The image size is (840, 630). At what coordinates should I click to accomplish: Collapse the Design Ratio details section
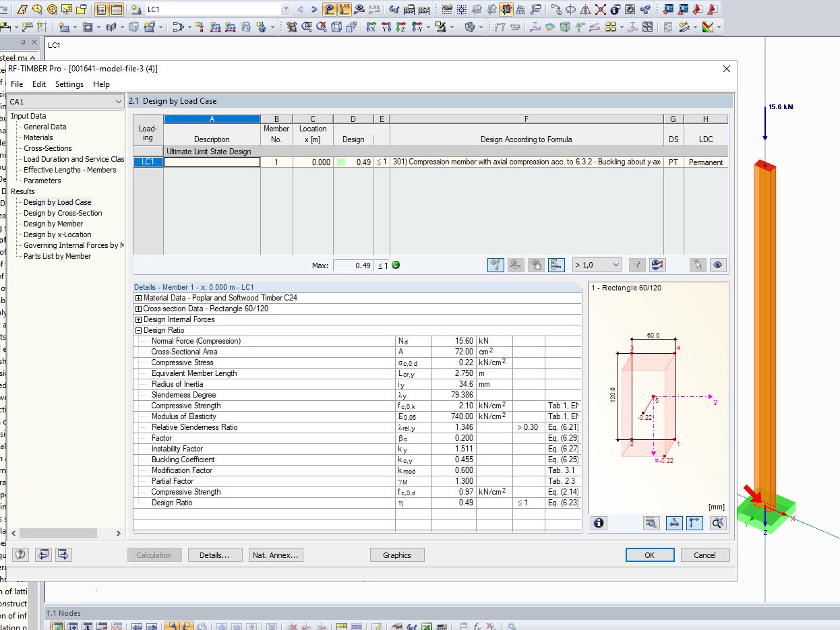(138, 329)
